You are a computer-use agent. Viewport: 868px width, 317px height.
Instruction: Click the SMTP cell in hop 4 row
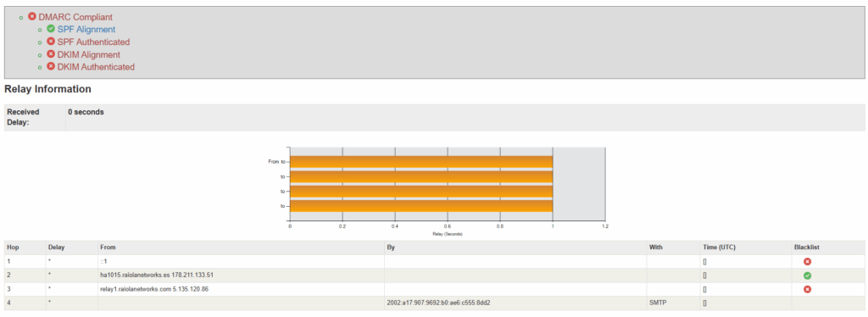[x=674, y=303]
